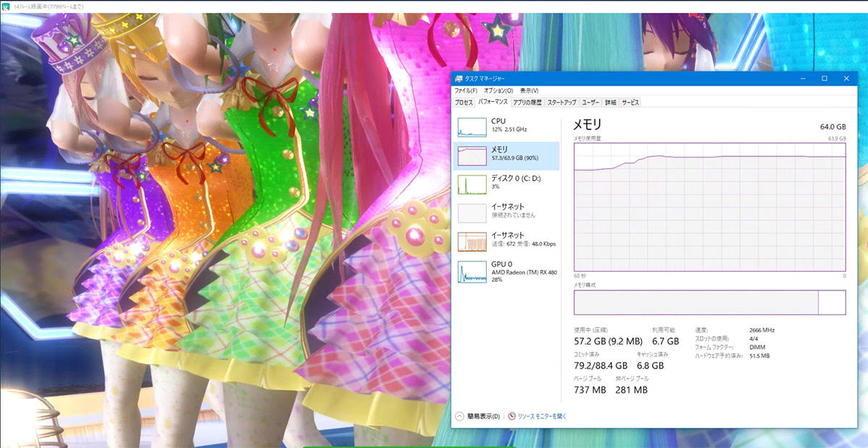Click the render window app icon at top-left
This screenshot has width=868, height=448.
click(6, 5)
